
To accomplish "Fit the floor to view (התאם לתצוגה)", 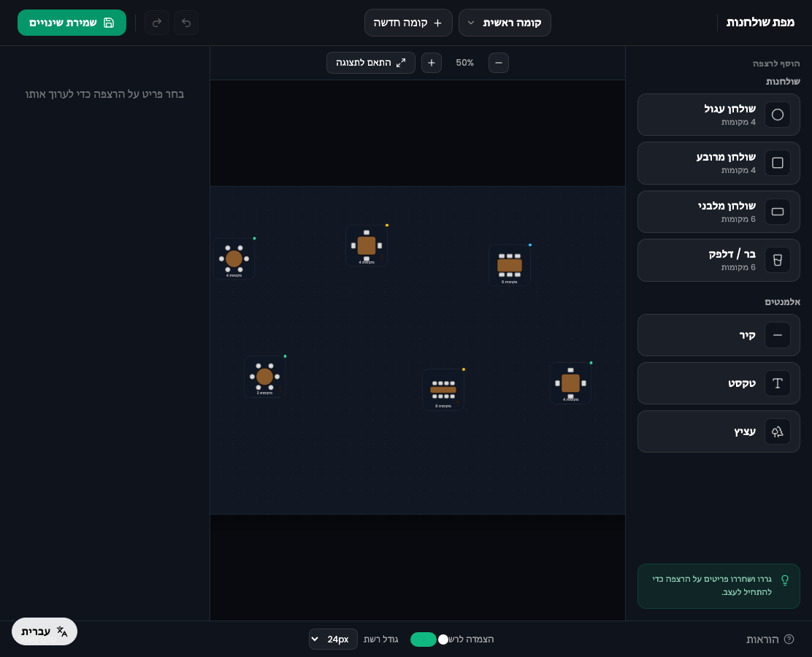I will pyautogui.click(x=371, y=63).
